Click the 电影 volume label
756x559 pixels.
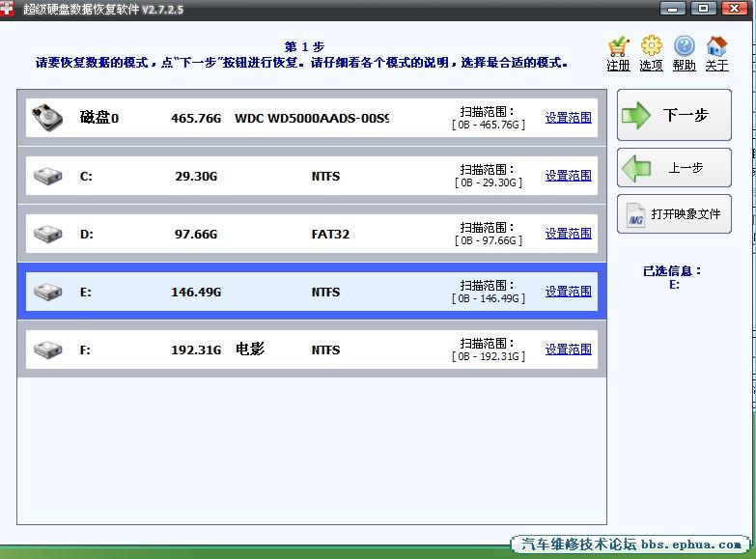[250, 349]
